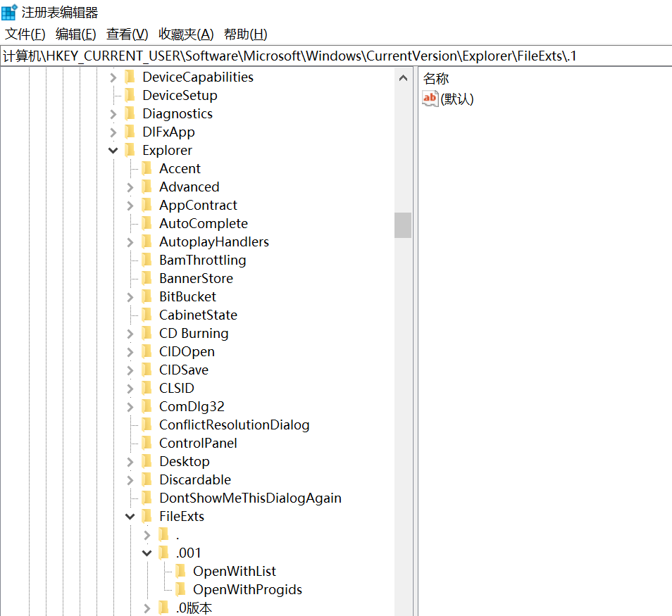Open the 收藏夹(A) menu
Image resolution: width=672 pixels, height=616 pixels.
[186, 34]
